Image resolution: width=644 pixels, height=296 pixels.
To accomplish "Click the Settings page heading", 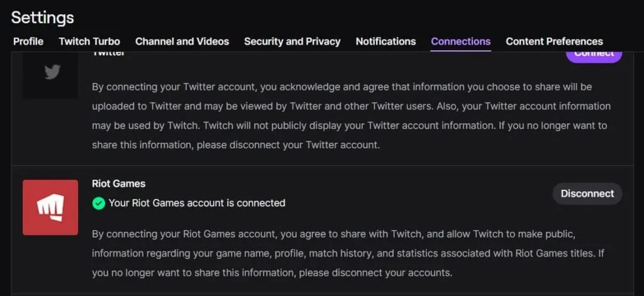I will click(x=42, y=17).
